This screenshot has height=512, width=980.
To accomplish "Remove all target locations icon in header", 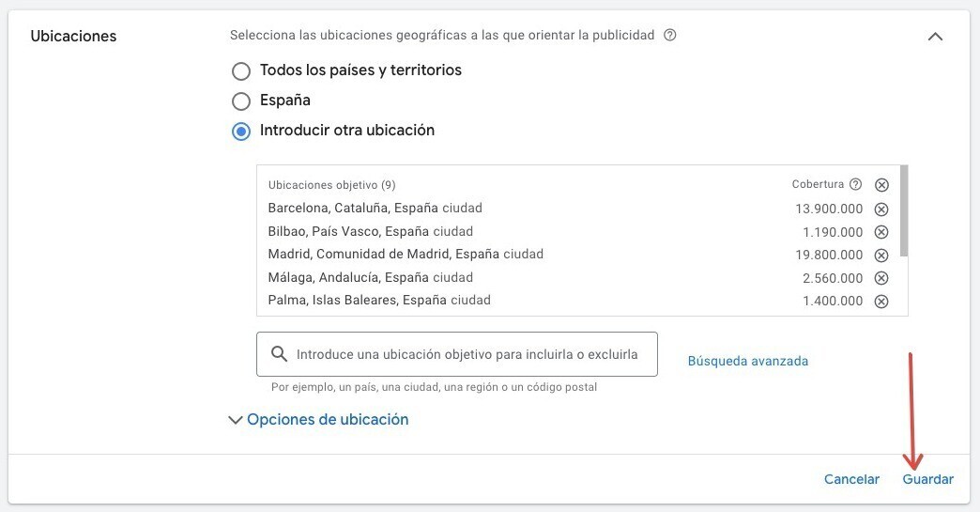I will click(x=881, y=185).
